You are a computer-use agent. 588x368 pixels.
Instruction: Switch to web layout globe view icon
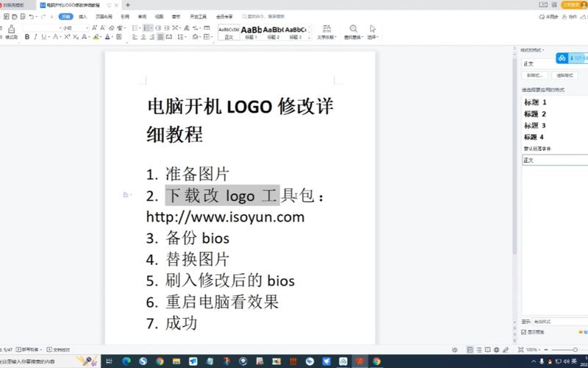497,350
